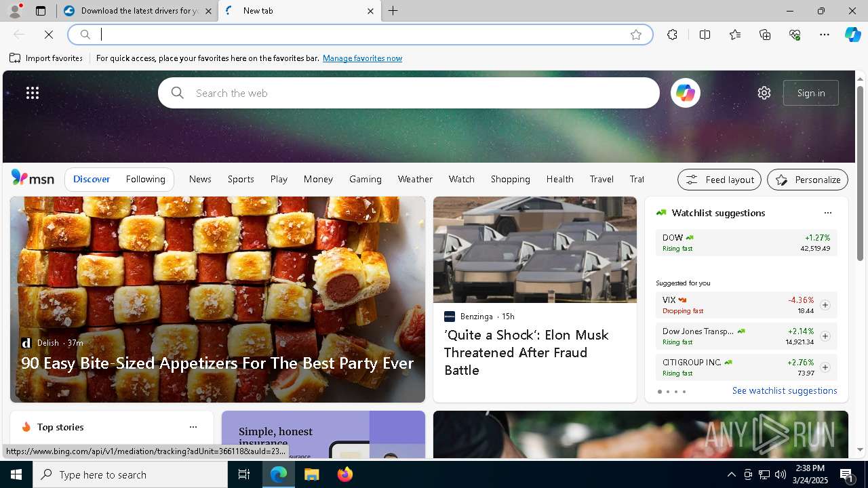This screenshot has height=488, width=868.
Task: Click the taskbar Type here to search box
Action: tap(130, 474)
